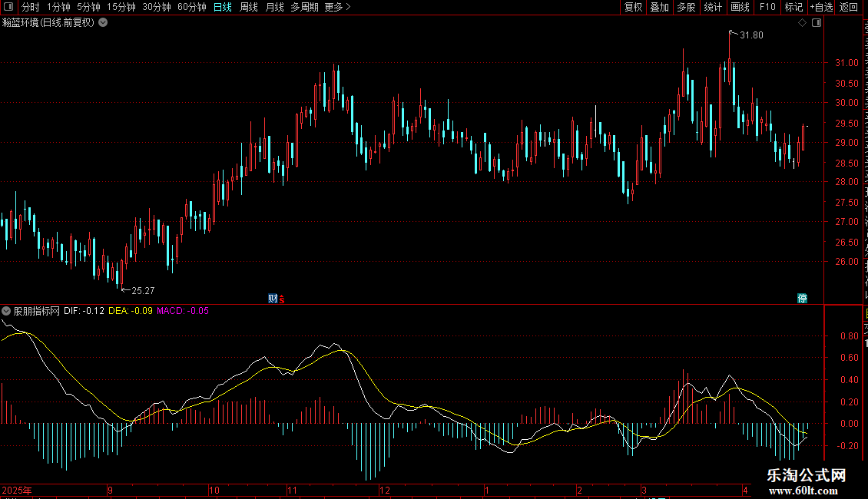Click the diamond icon on chart top-right
This screenshot has height=499, width=868.
[x=802, y=23]
